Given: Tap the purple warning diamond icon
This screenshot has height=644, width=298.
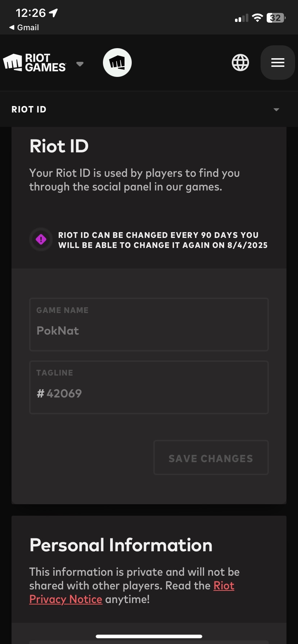Looking at the screenshot, I should pyautogui.click(x=41, y=239).
